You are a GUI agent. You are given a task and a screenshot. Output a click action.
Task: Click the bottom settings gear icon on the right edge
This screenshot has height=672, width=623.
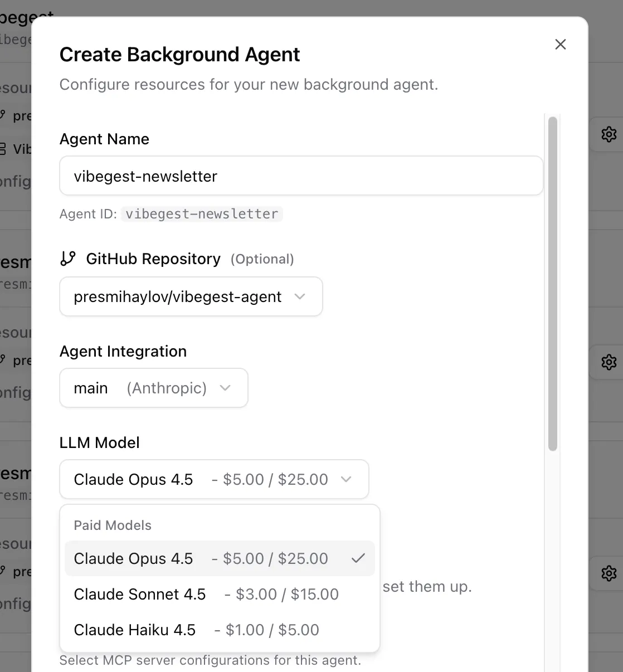tap(609, 573)
